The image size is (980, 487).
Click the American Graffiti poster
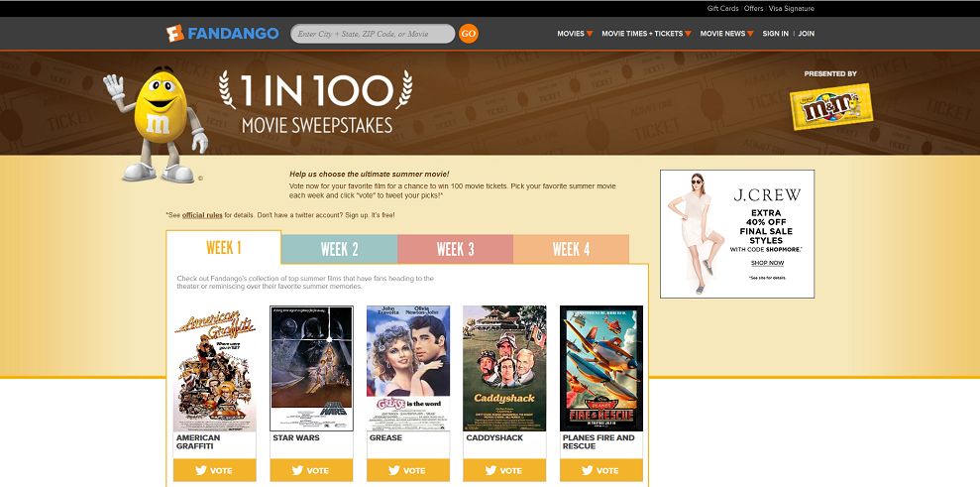215,368
